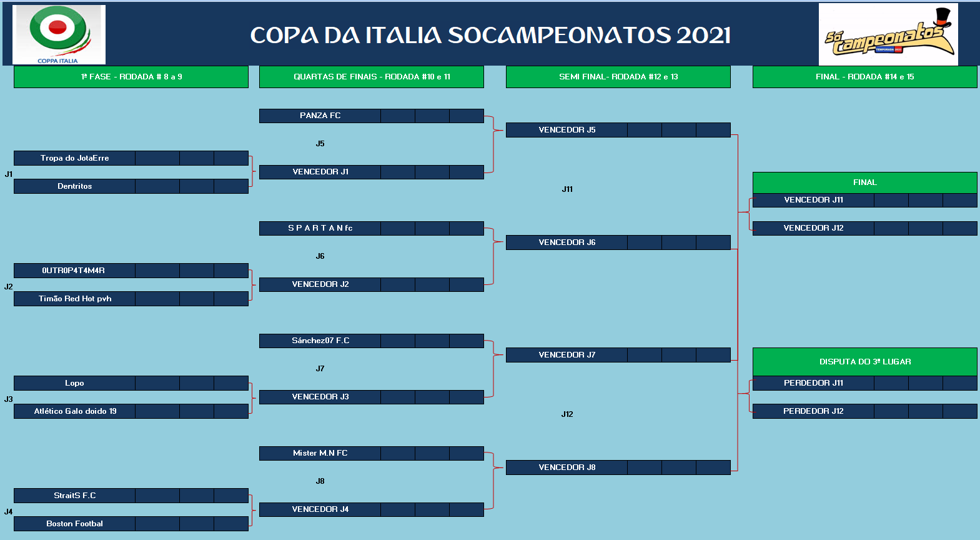Image resolution: width=980 pixels, height=540 pixels.
Task: Click the first score box beside Lopo
Action: pos(157,383)
